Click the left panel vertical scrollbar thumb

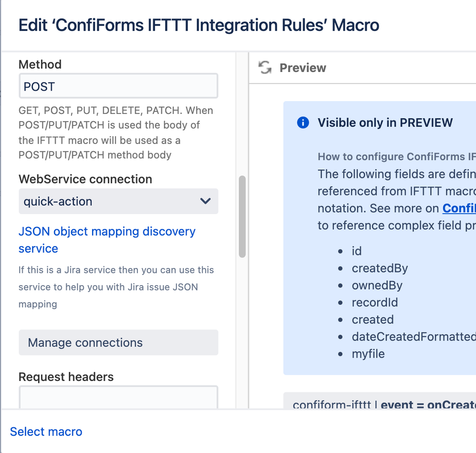(x=242, y=216)
